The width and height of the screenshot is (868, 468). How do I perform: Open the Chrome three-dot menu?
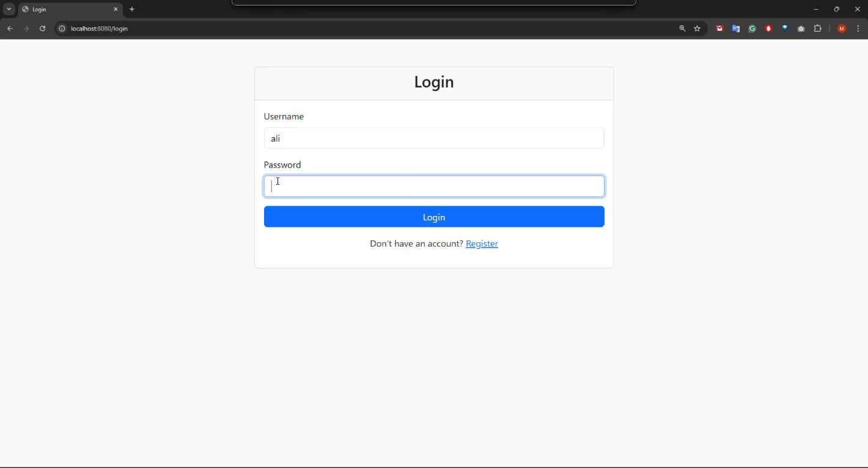(x=858, y=29)
